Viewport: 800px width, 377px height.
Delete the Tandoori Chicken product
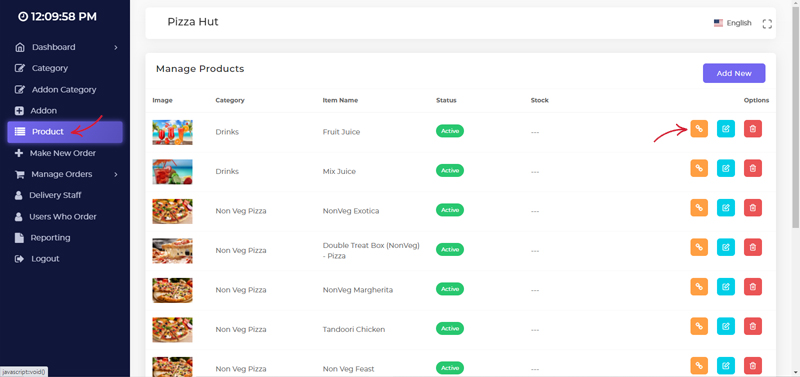click(x=753, y=326)
